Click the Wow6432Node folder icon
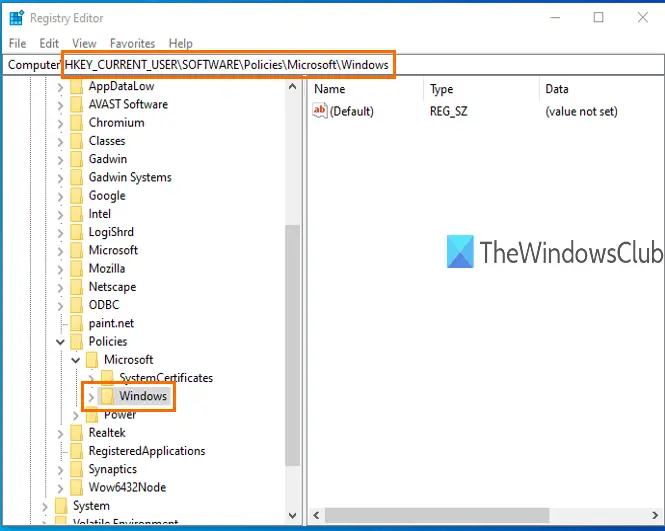Image resolution: width=665 pixels, height=531 pixels. [76, 487]
